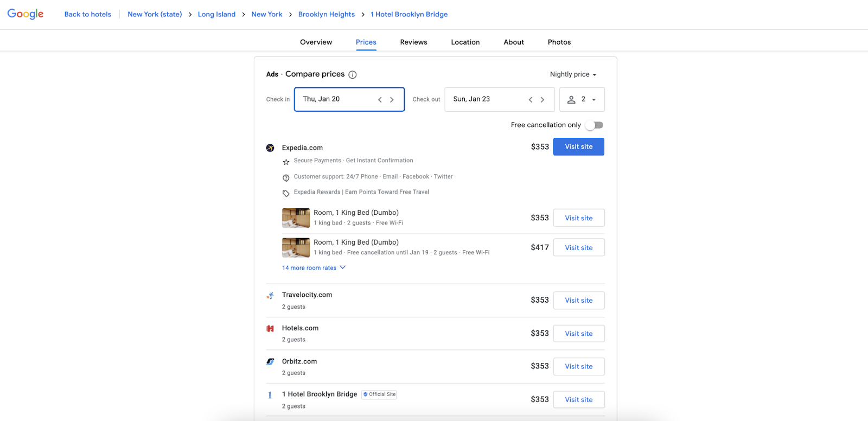Screen dimensions: 868x421
Task: Go to next check-out date
Action: click(542, 100)
